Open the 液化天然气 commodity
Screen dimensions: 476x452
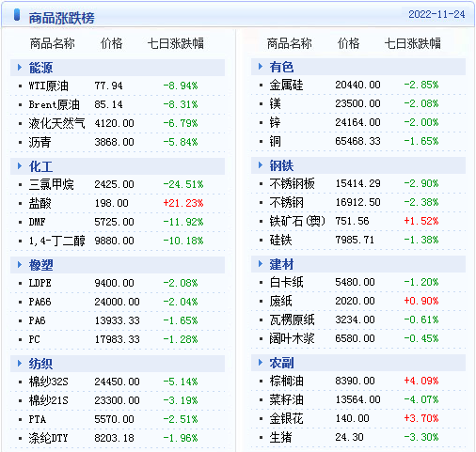pos(56,123)
